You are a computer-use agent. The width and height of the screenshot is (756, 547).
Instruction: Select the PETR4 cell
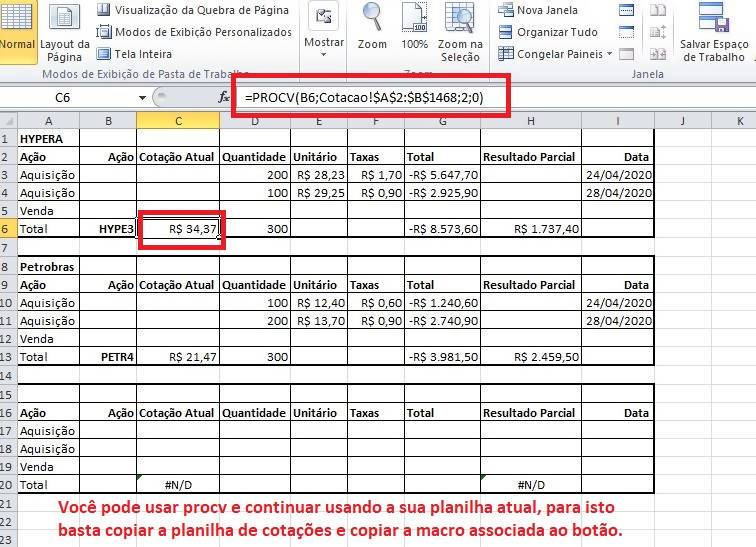coord(108,357)
